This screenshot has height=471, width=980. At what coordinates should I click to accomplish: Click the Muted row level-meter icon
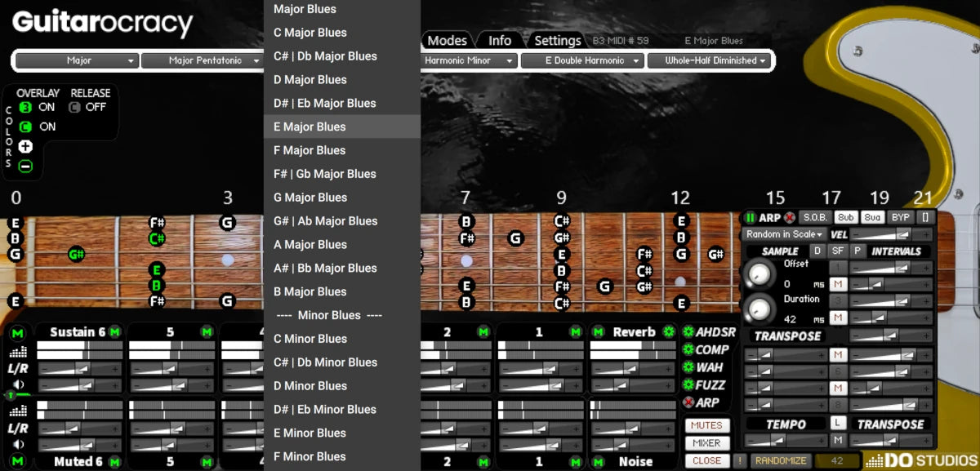pyautogui.click(x=17, y=412)
